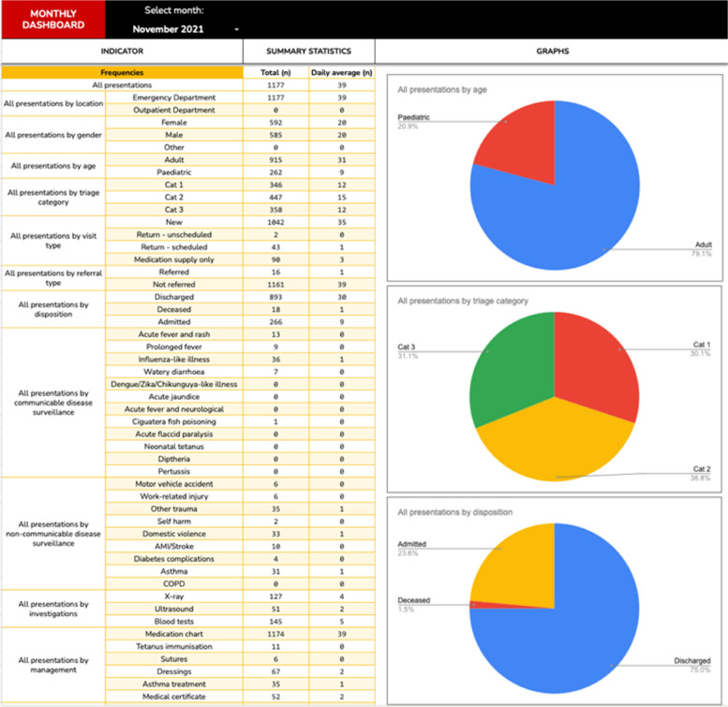This screenshot has width=728, height=707.
Task: Click the Blood tests total value 145
Action: click(x=275, y=622)
